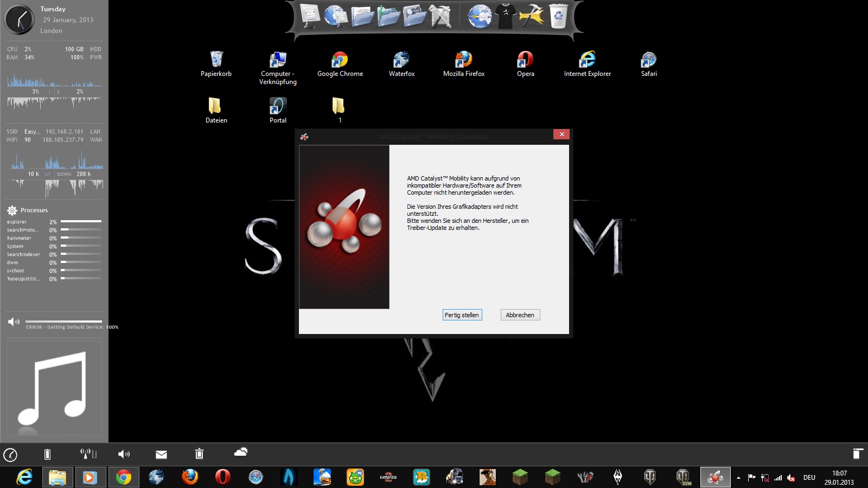Viewport: 868px width, 488px height.
Task: Click the battery icon in the bottom widget bar
Action: [x=47, y=454]
